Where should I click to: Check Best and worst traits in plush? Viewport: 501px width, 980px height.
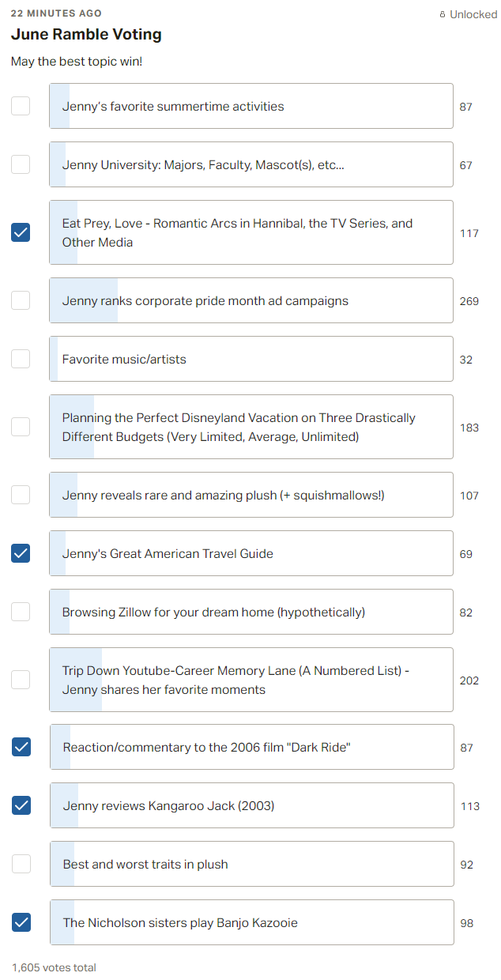pos(21,864)
